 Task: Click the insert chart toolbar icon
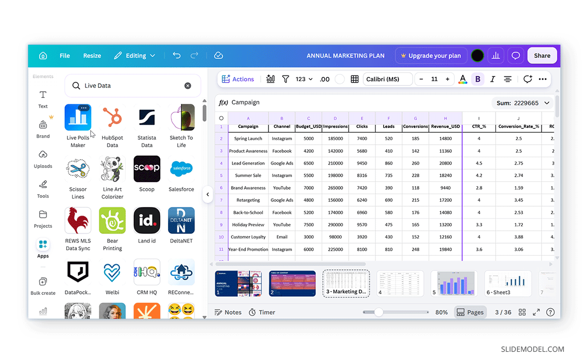[x=270, y=79]
